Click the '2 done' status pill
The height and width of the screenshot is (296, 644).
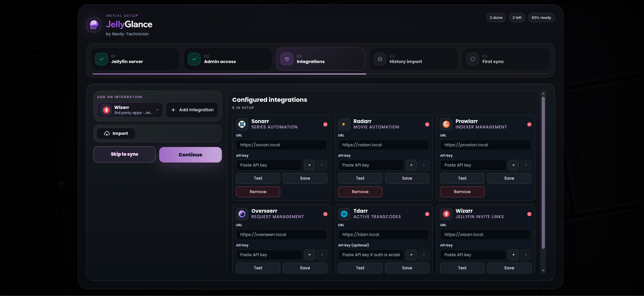[496, 18]
